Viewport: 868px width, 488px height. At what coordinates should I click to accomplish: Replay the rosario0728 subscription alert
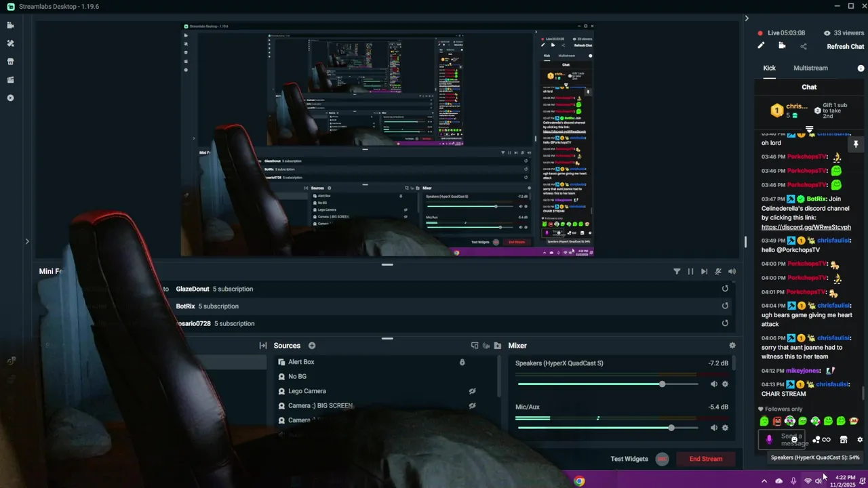(x=725, y=323)
